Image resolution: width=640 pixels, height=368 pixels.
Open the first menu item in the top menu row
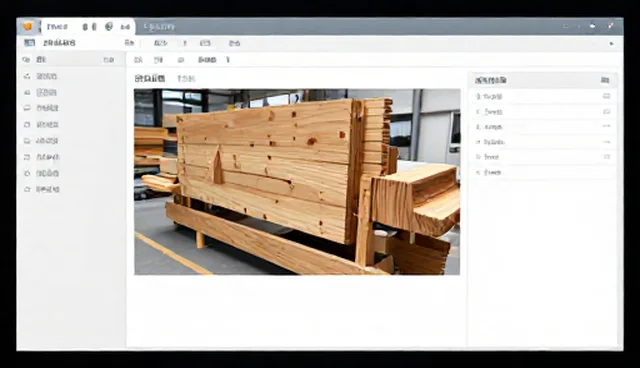[129, 43]
